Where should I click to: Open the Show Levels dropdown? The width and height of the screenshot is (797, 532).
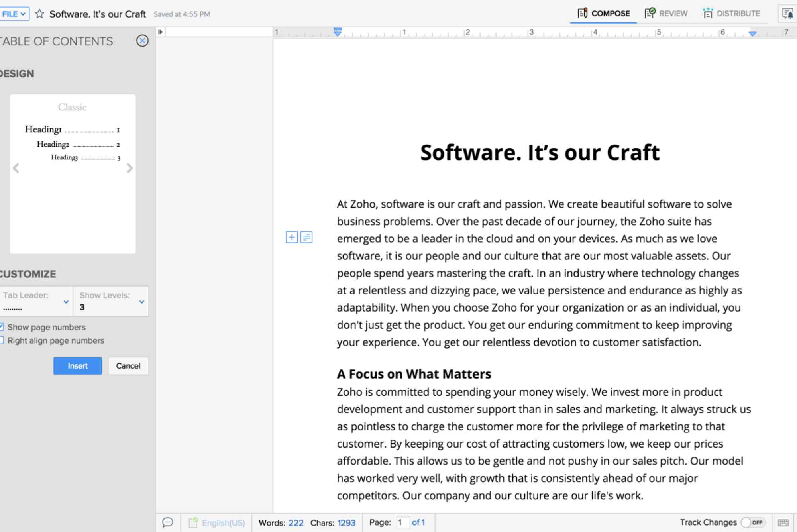click(141, 302)
